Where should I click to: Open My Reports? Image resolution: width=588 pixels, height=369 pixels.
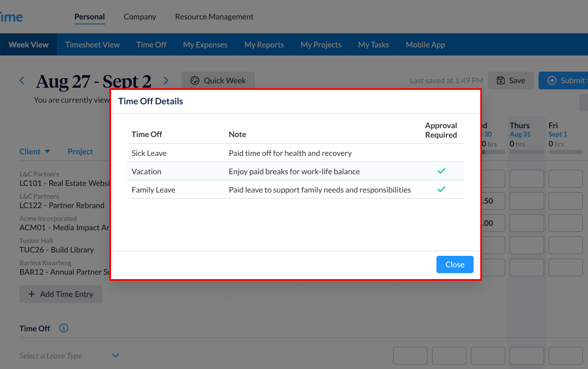click(264, 44)
